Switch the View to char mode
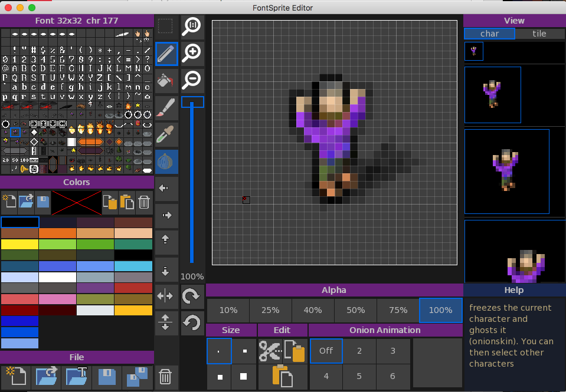 [x=489, y=34]
